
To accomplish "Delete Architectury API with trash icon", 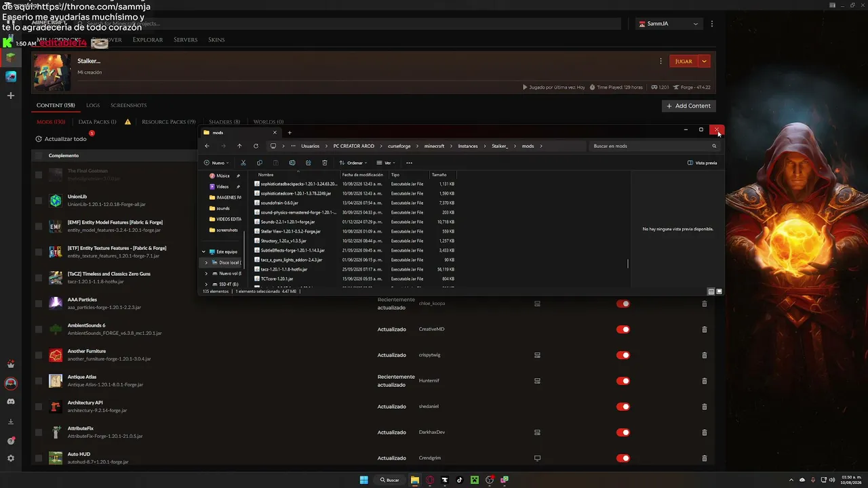I will pyautogui.click(x=704, y=407).
